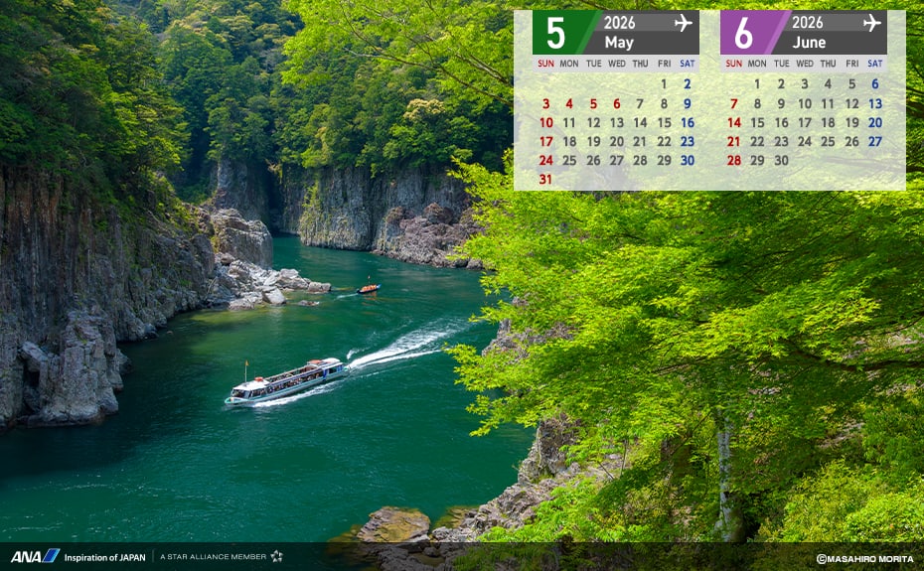Click the small orange boat upstream
The width and height of the screenshot is (924, 571).
tap(369, 289)
